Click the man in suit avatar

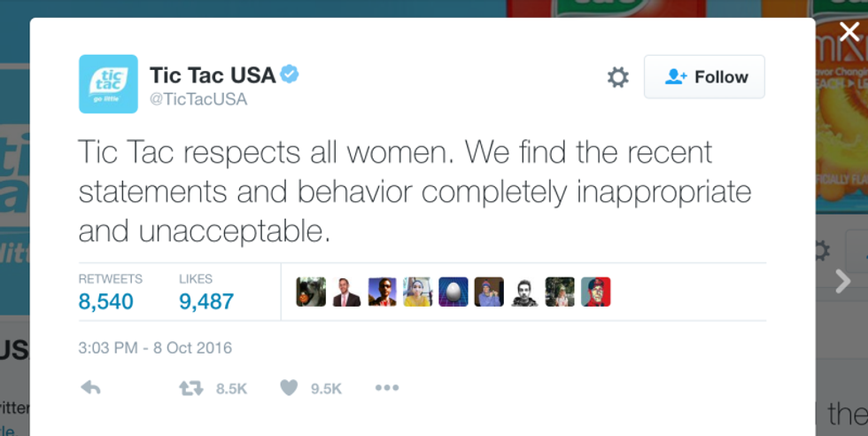coord(346,292)
